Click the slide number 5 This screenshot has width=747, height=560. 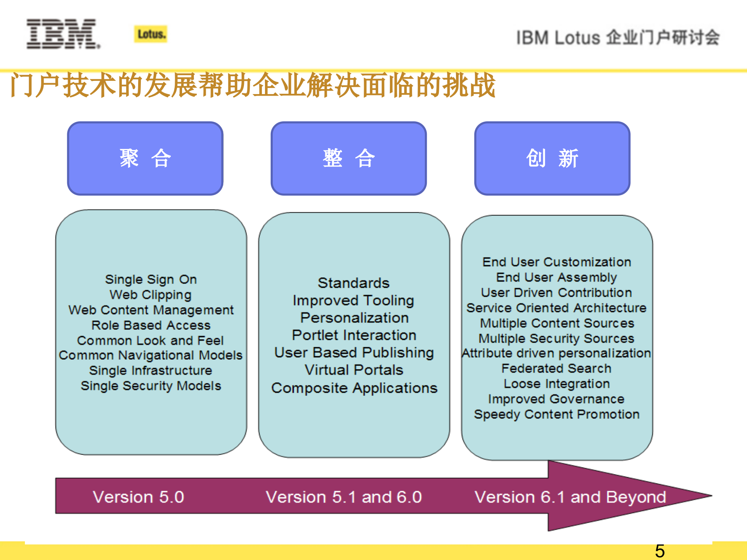[660, 551]
